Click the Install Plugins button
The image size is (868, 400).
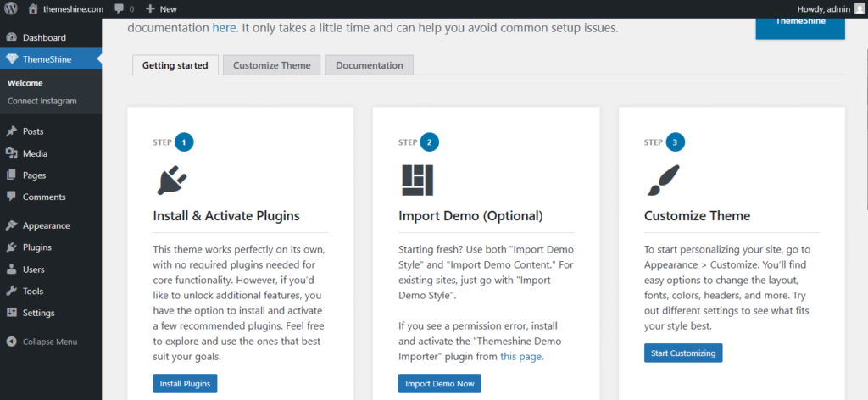click(x=185, y=383)
